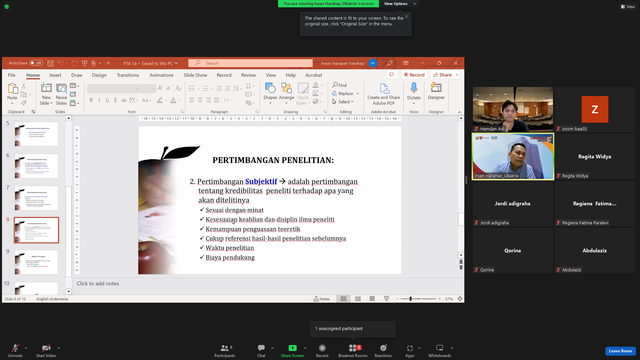Open the Slide Show ribbon tab
This screenshot has height=360, width=640.
(195, 75)
